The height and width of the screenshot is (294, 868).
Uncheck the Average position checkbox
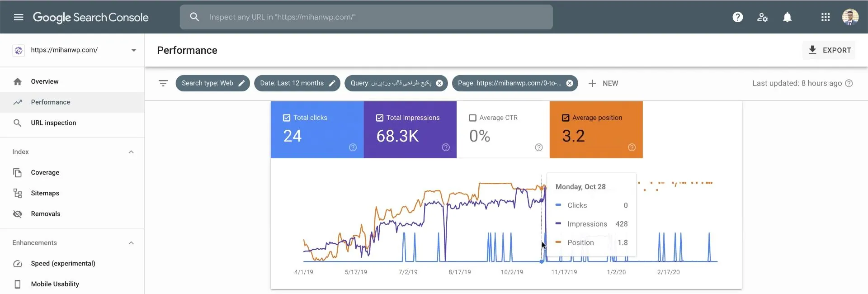point(566,118)
